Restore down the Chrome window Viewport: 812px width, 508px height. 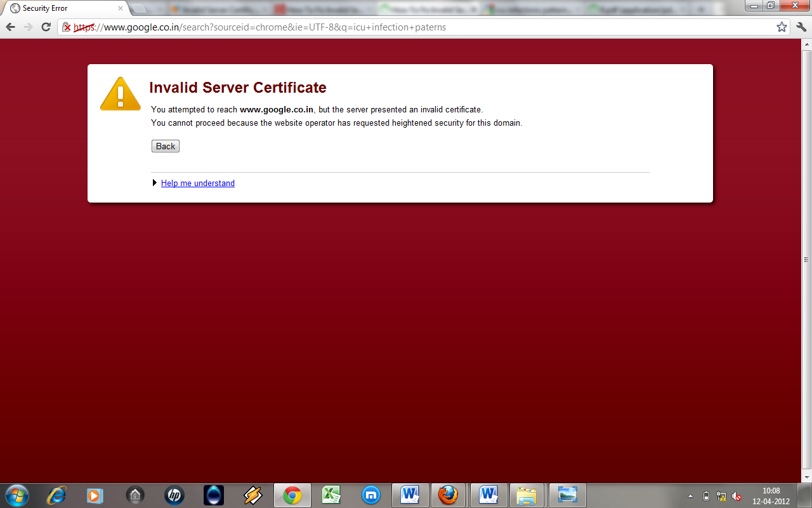770,5
